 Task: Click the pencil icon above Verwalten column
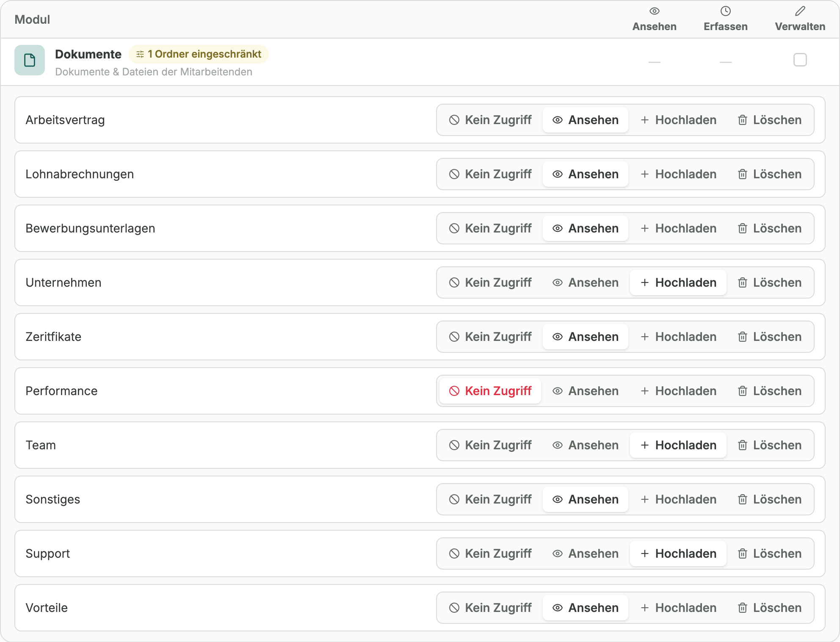(x=800, y=11)
